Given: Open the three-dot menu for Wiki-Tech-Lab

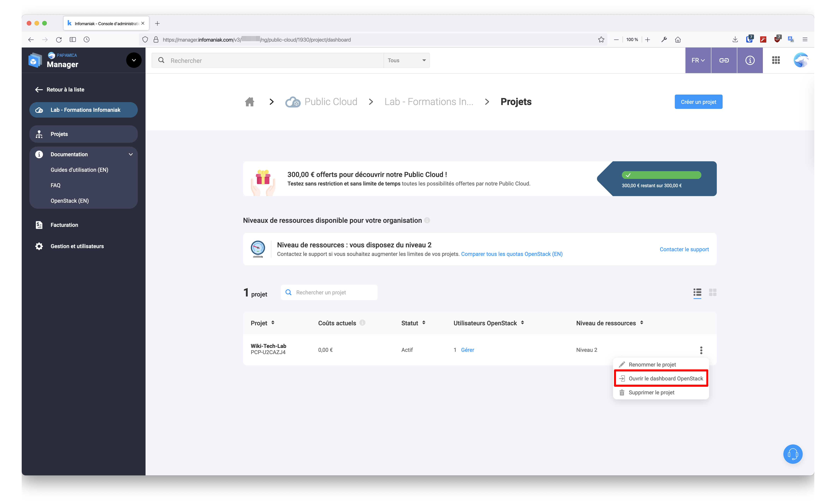Looking at the screenshot, I should pyautogui.click(x=701, y=350).
